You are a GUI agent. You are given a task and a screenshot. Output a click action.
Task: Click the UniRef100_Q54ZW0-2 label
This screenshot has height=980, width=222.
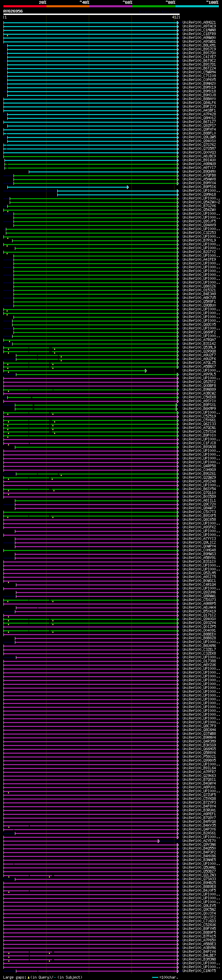click(201, 202)
